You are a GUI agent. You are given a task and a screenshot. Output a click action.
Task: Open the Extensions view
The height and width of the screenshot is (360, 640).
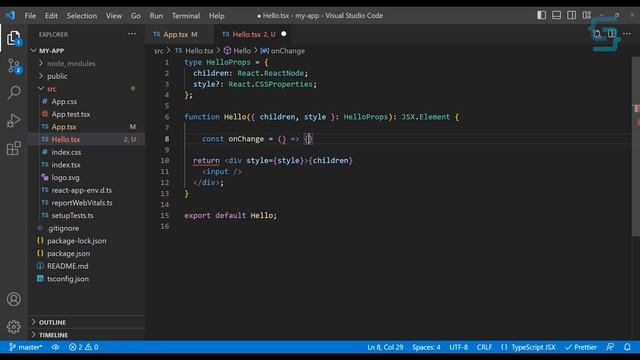pos(13,148)
